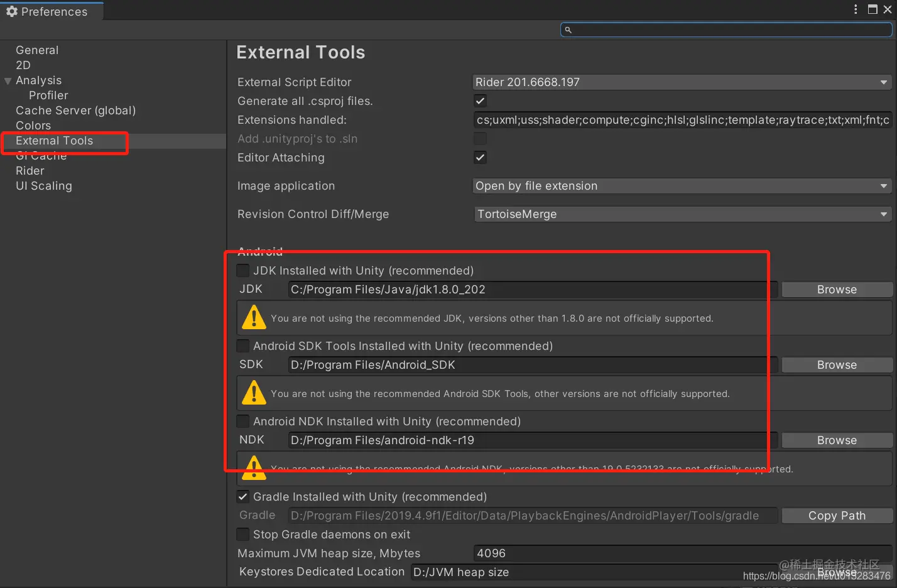
Task: Toggle Editor Attaching checkbox
Action: pyautogui.click(x=480, y=157)
